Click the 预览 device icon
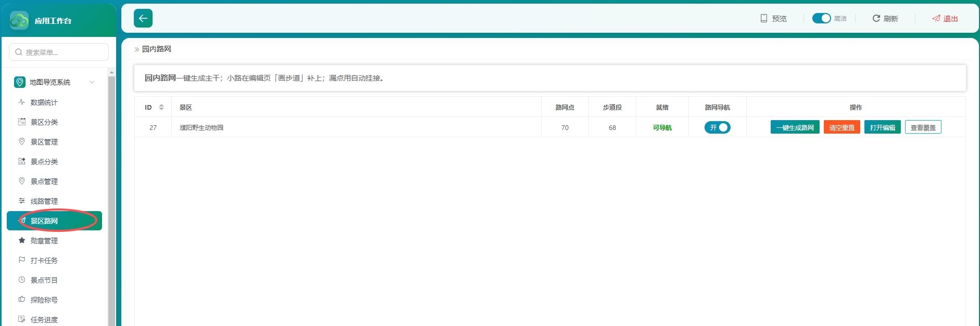This screenshot has width=980, height=326. point(764,18)
